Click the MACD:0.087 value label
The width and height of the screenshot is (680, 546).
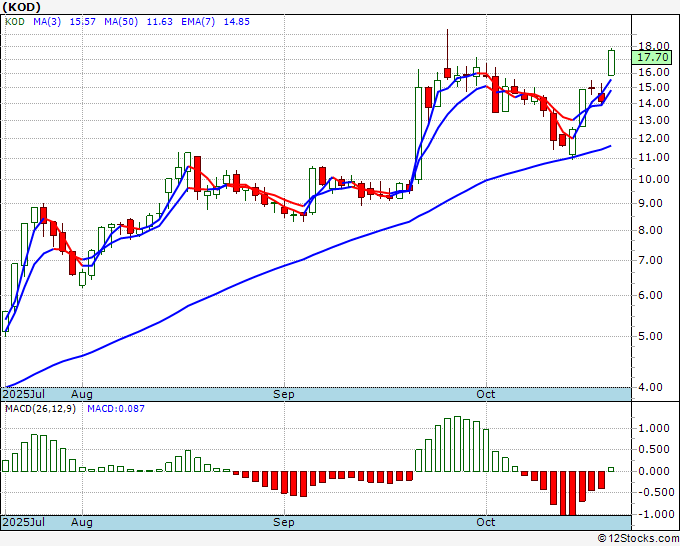tap(116, 409)
